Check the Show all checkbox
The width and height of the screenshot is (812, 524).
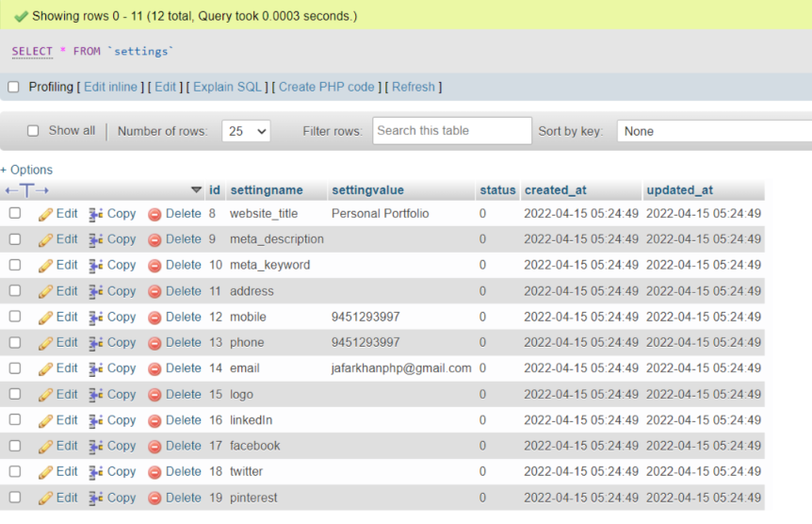point(33,131)
